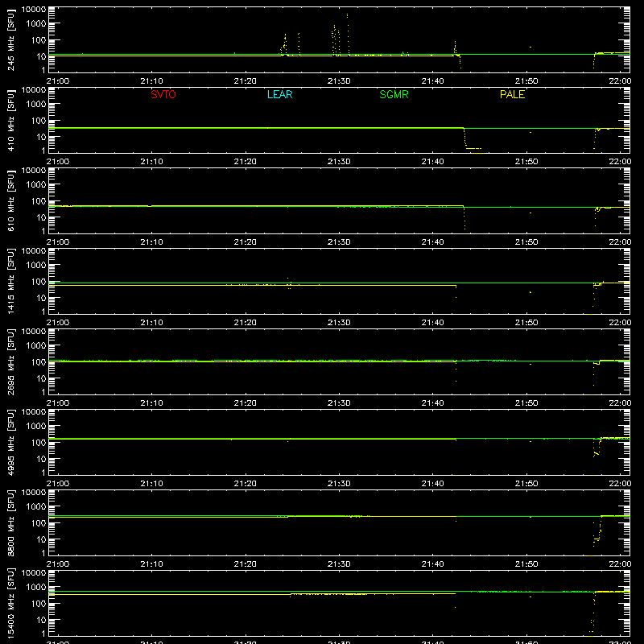Select the 245 MHz [SFU] axis title
The height and width of the screenshot is (644, 644).
[10, 40]
